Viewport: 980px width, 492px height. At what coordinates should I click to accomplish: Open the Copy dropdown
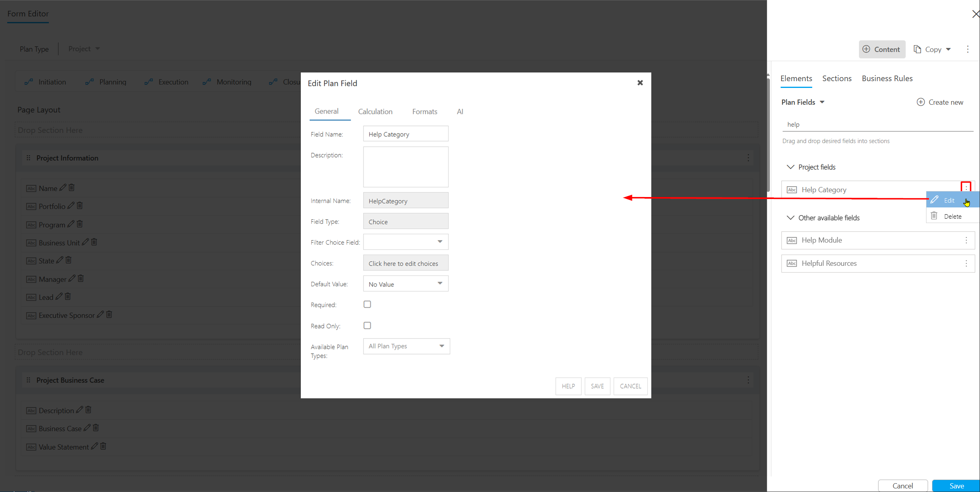click(932, 49)
